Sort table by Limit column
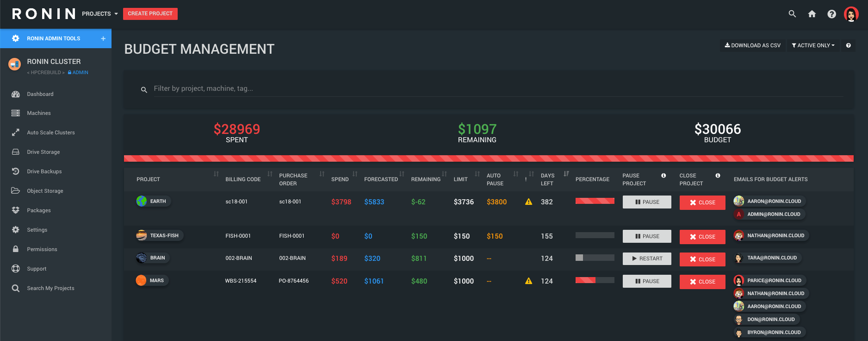 (x=477, y=174)
